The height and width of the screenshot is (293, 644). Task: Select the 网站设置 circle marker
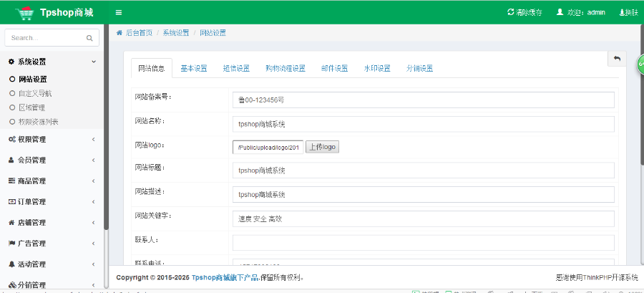[12, 80]
